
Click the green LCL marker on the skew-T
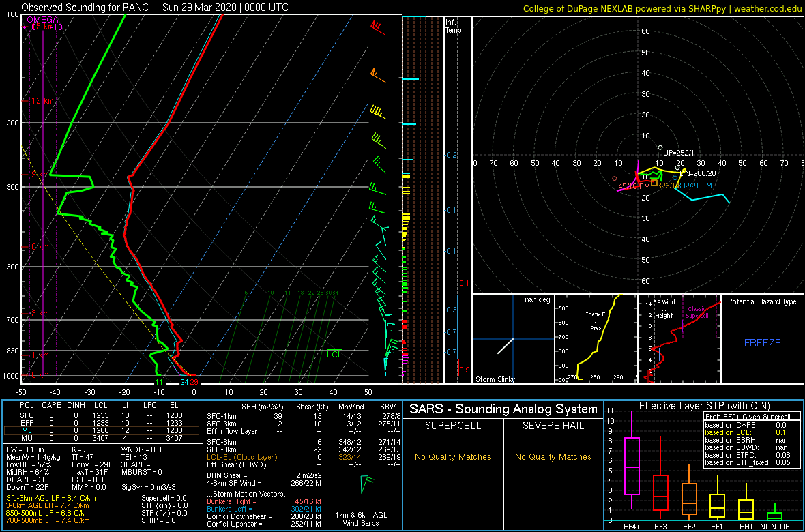click(x=334, y=353)
